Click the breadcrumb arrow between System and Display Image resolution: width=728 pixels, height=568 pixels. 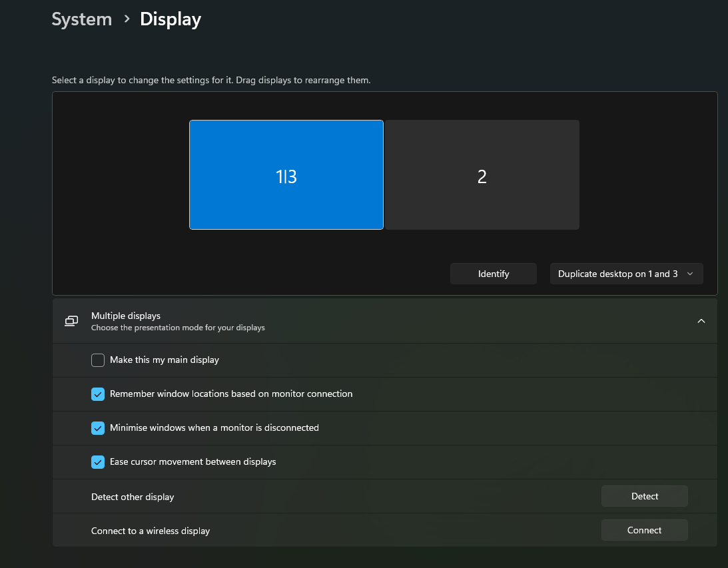pos(127,20)
